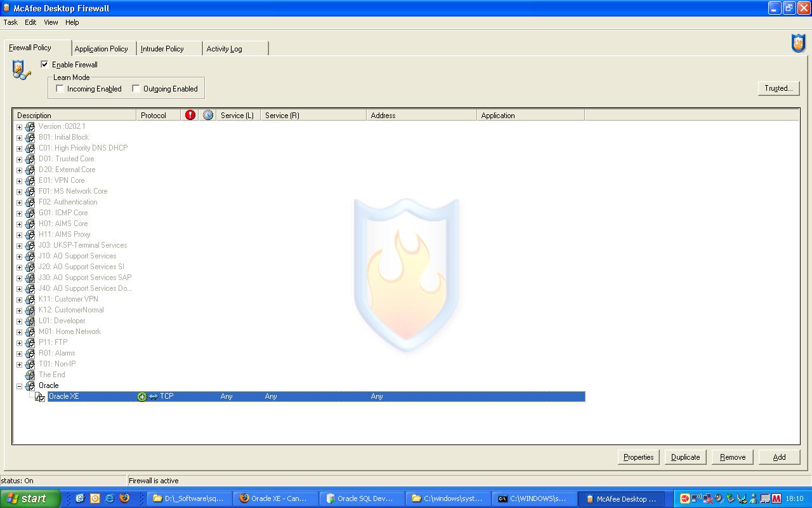
Task: Click the rule group icon for F02: Authentication
Action: pyautogui.click(x=30, y=202)
